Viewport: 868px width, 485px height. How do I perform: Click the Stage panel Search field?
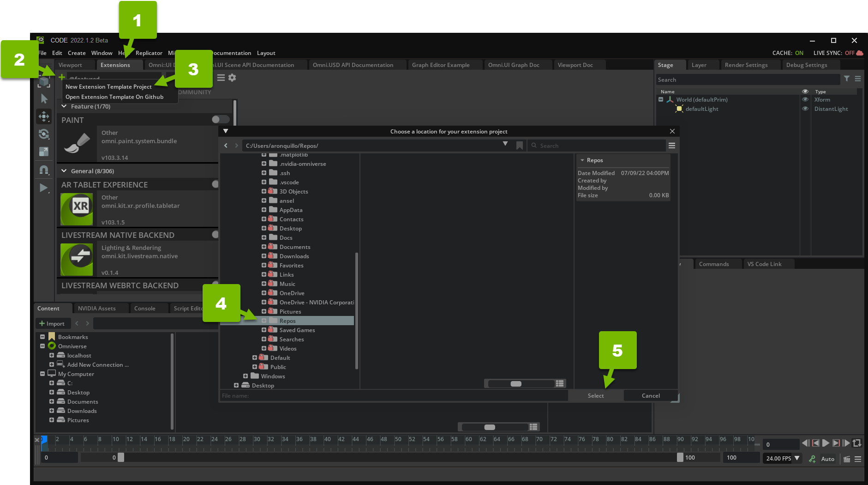pos(748,79)
